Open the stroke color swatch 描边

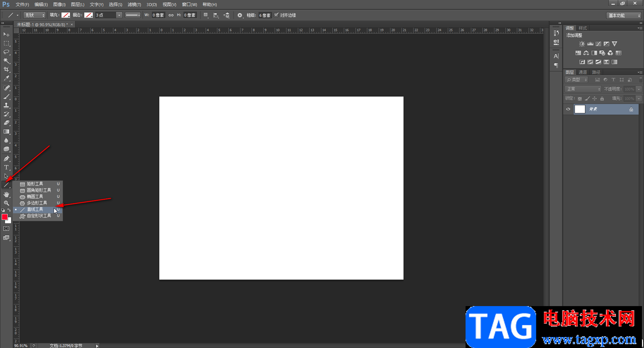89,15
